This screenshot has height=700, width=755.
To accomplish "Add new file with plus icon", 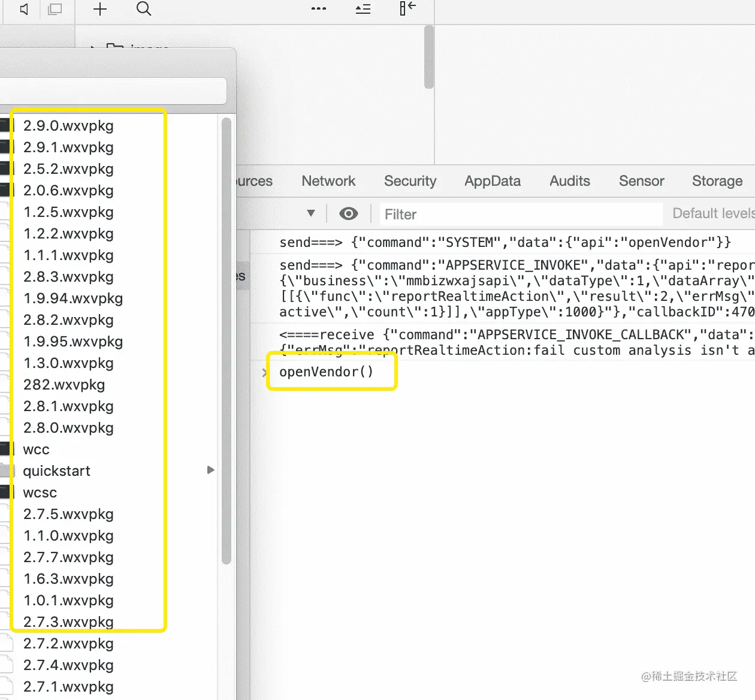I will tap(100, 9).
